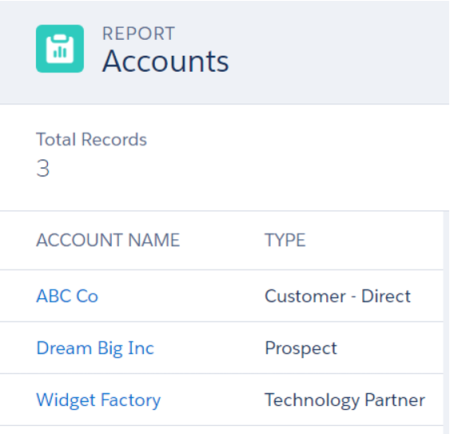Select the Widget Factory account link

pos(98,400)
